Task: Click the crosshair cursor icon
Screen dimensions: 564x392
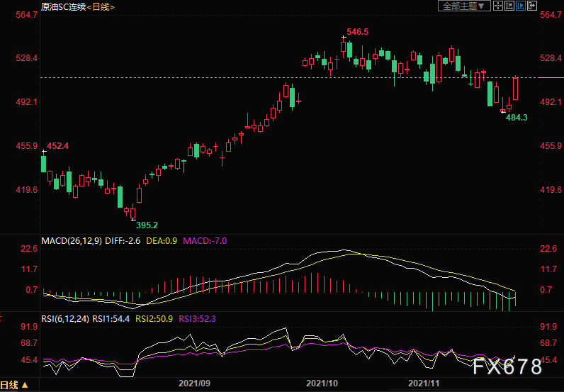Action: click(x=498, y=6)
